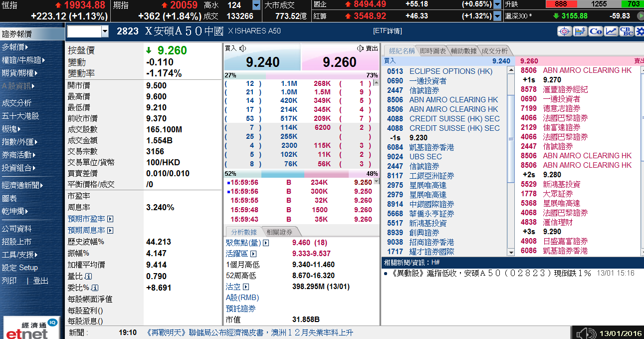Open the dropdown next to 國企 index change
The image size is (644, 339).
(x=497, y=4)
